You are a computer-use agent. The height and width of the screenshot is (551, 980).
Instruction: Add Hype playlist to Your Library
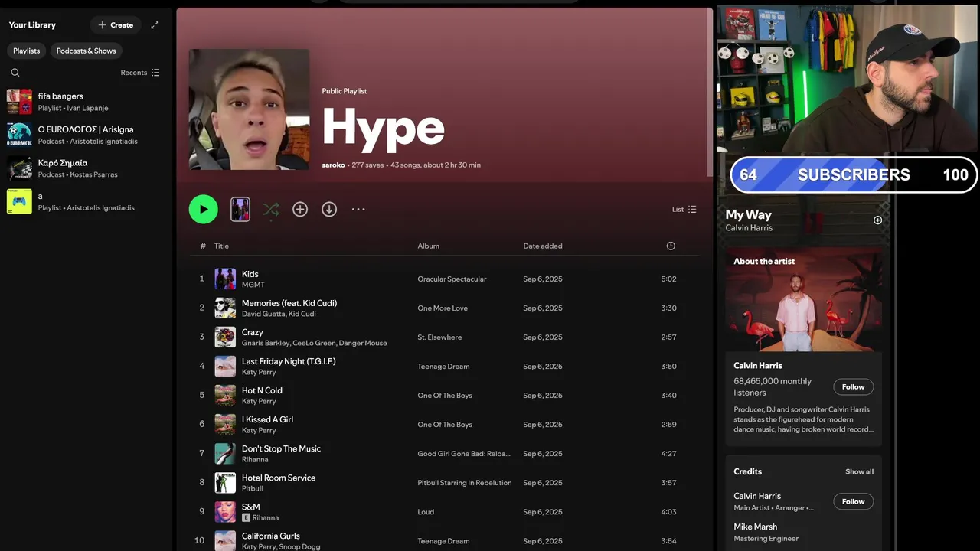tap(300, 209)
